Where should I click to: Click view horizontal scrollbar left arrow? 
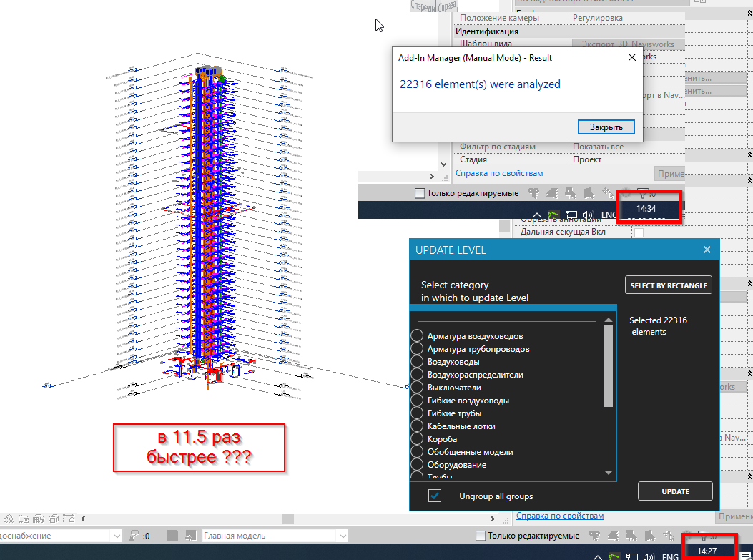coord(83,519)
